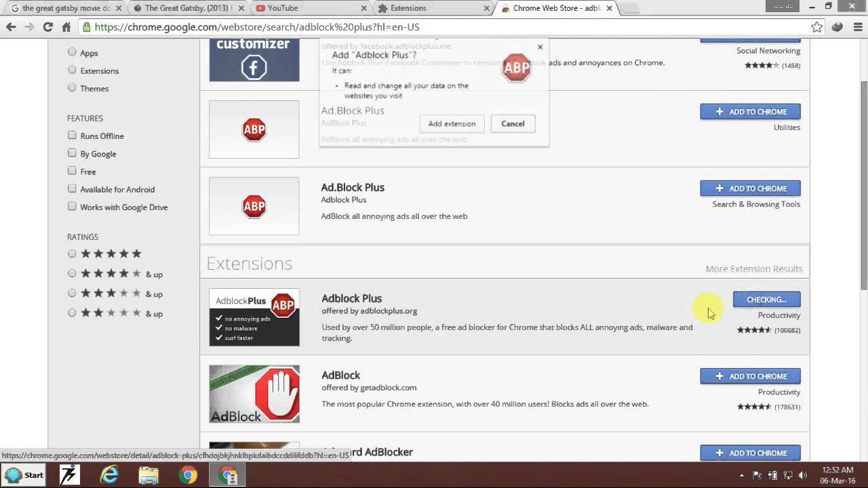This screenshot has height=488, width=868.
Task: Click the network icon in the tray
Action: [x=788, y=475]
